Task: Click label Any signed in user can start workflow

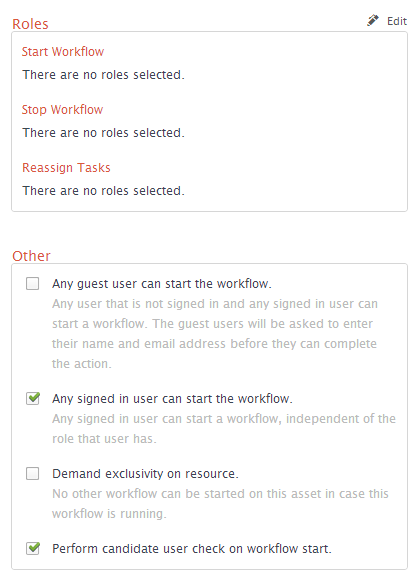Action: (x=172, y=399)
